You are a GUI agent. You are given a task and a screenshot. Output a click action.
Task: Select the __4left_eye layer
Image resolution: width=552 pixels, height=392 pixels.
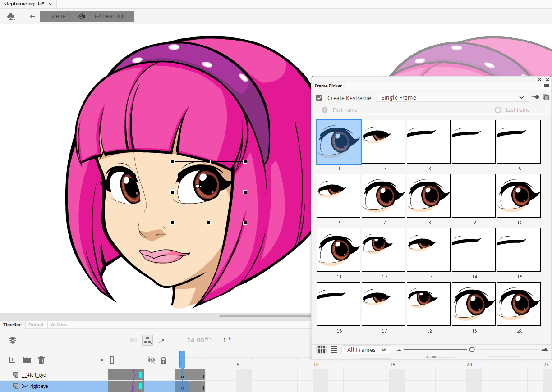[33, 375]
